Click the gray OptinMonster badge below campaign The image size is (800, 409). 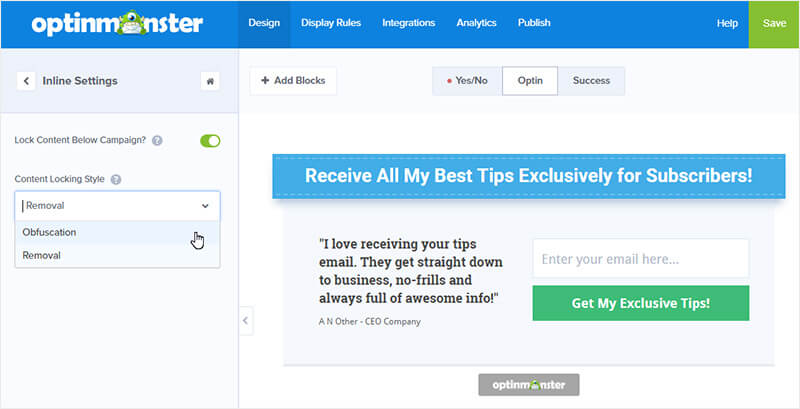[x=529, y=385]
